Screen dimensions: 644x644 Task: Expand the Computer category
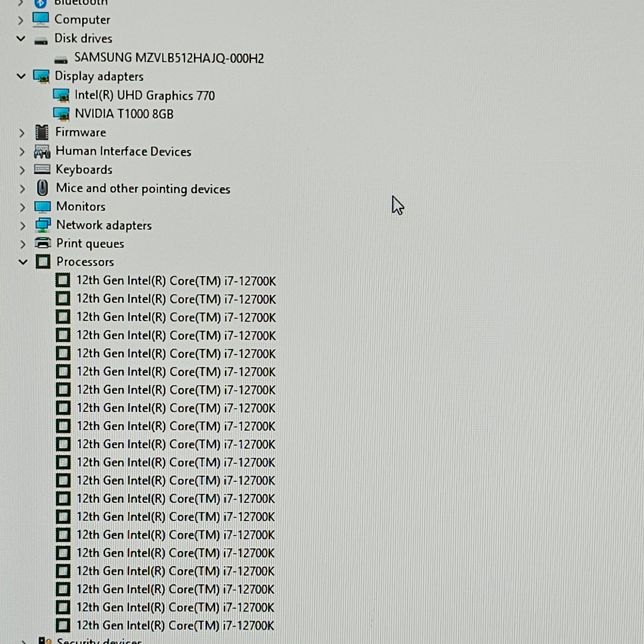[21, 20]
